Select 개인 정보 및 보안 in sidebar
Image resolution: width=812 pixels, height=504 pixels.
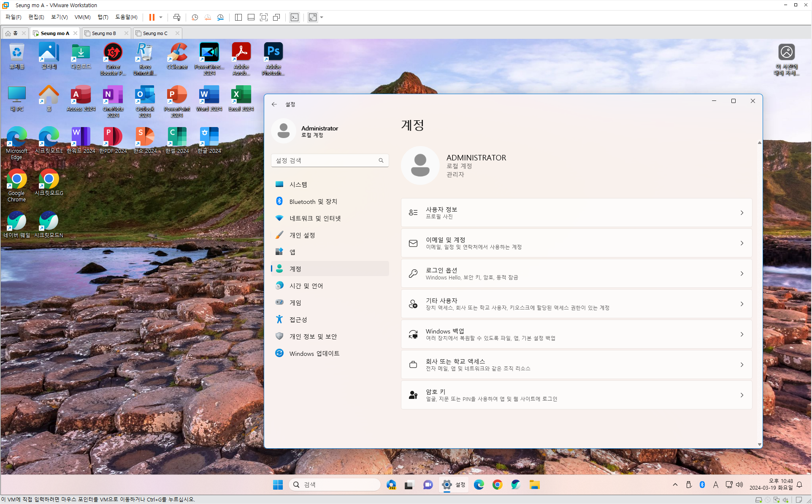[330, 336]
